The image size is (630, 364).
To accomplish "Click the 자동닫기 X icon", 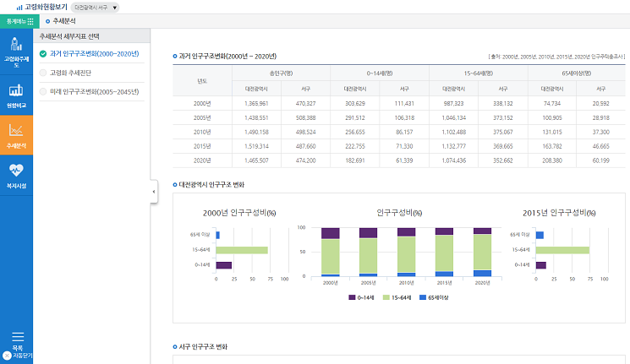I will [x=8, y=356].
